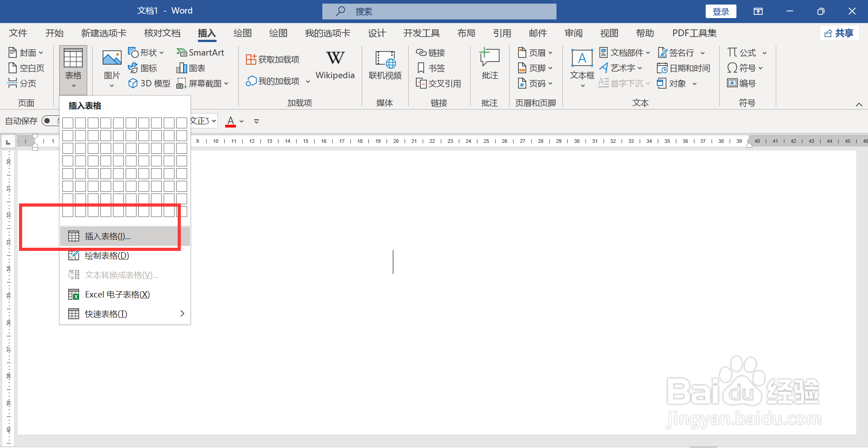
Task: Insert a Bookmark (书签)
Action: point(431,68)
